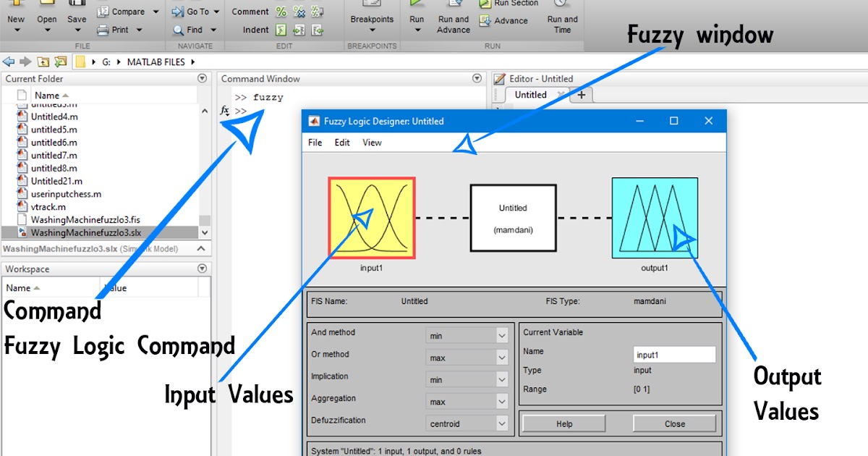Click the WashingMachinefuzzlo3.slx Simulink file icon
Screen dimensions: 868x456
click(22, 232)
